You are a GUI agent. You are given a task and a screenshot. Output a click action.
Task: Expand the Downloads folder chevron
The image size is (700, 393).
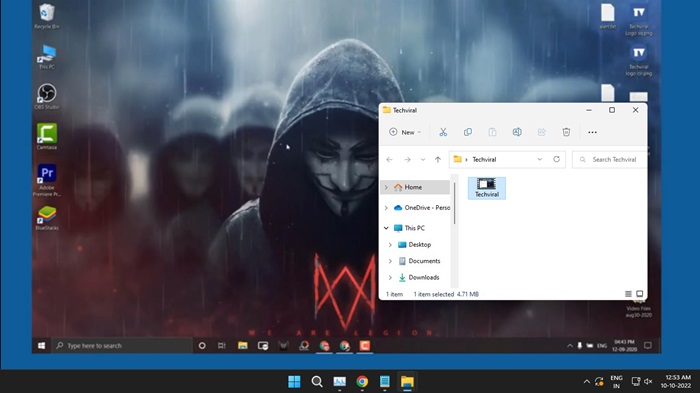click(x=390, y=277)
